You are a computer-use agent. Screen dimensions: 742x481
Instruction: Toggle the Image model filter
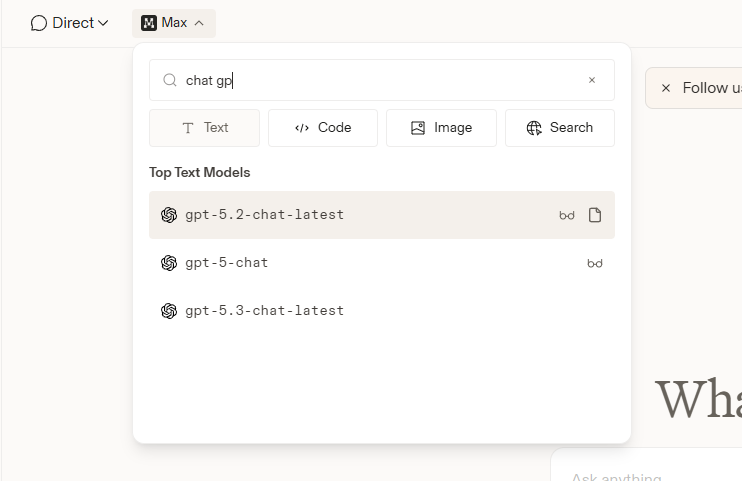pos(441,128)
